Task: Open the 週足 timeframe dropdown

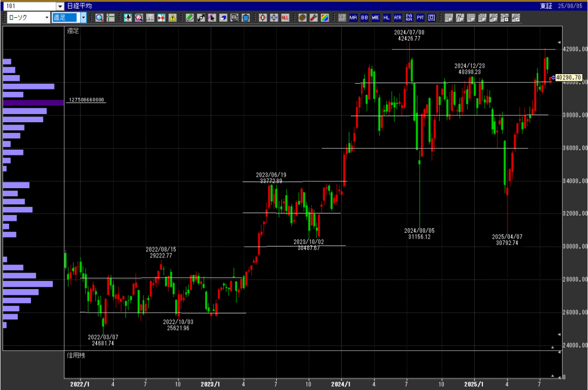Action: pyautogui.click(x=83, y=18)
